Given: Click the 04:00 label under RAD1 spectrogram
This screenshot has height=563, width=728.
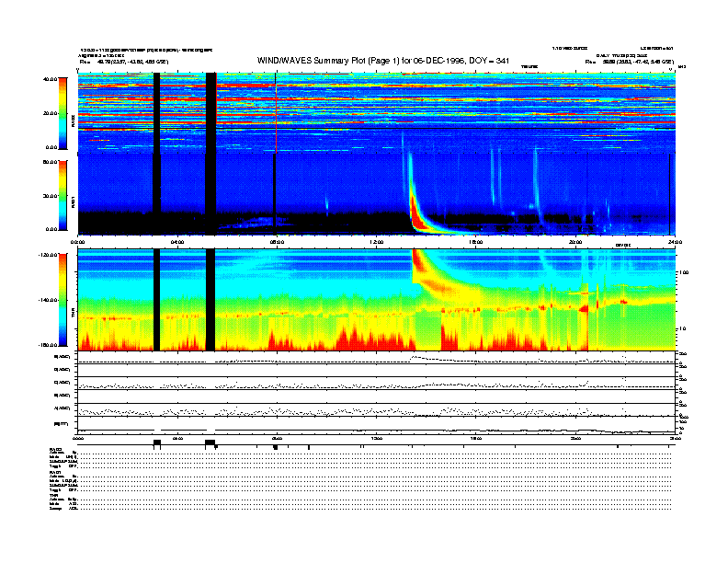Looking at the screenshot, I should click(177, 242).
